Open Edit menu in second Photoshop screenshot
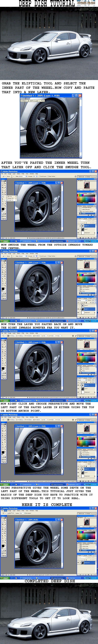The height and width of the screenshot is (644, 98). click(x=6, y=253)
